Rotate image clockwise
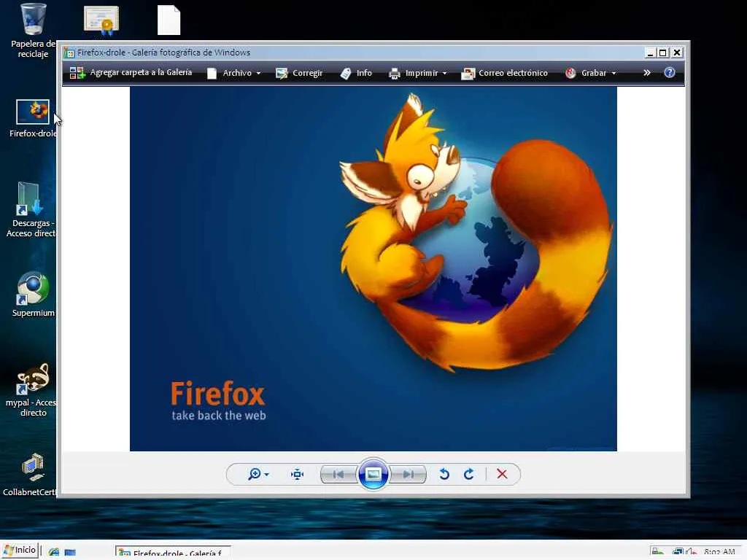The width and height of the screenshot is (747, 560). [469, 474]
